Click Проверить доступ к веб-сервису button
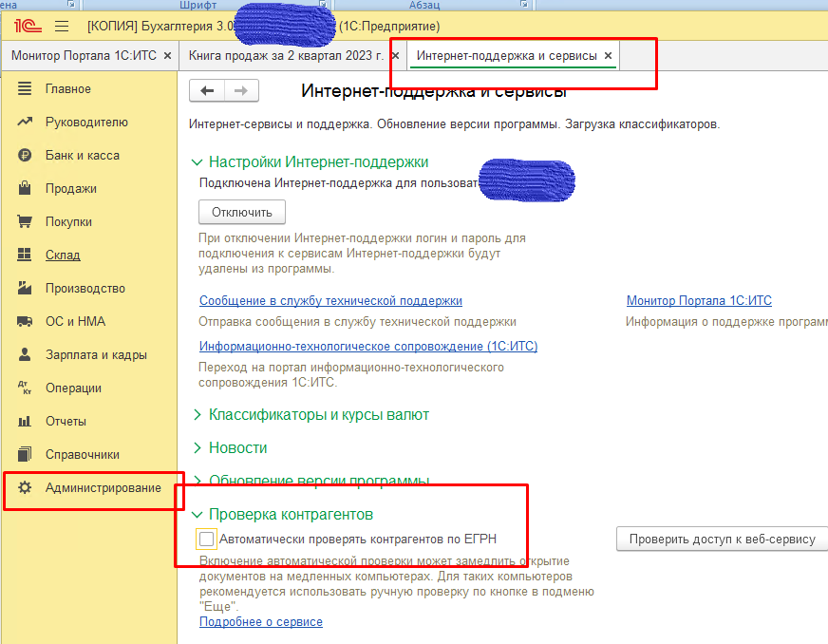The width and height of the screenshot is (828, 644). pyautogui.click(x=722, y=539)
